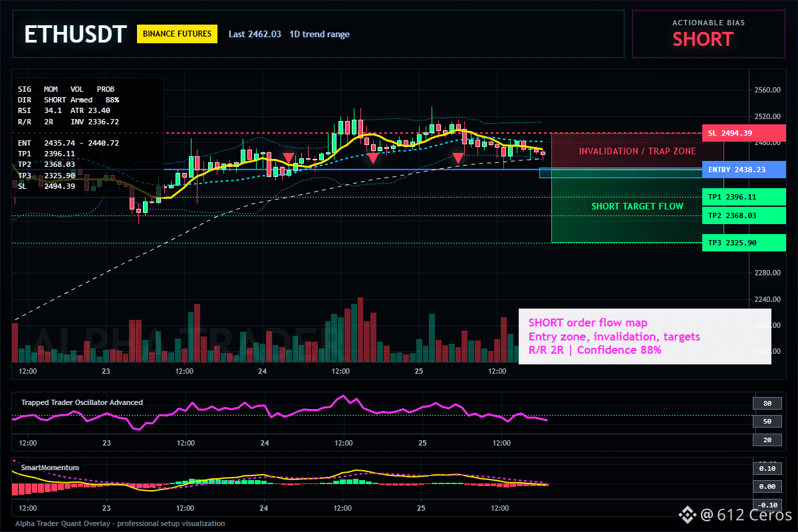Click the RSI 34.1 ATR 23.40 row
Viewport: 798px width, 532px height.
pyautogui.click(x=64, y=110)
